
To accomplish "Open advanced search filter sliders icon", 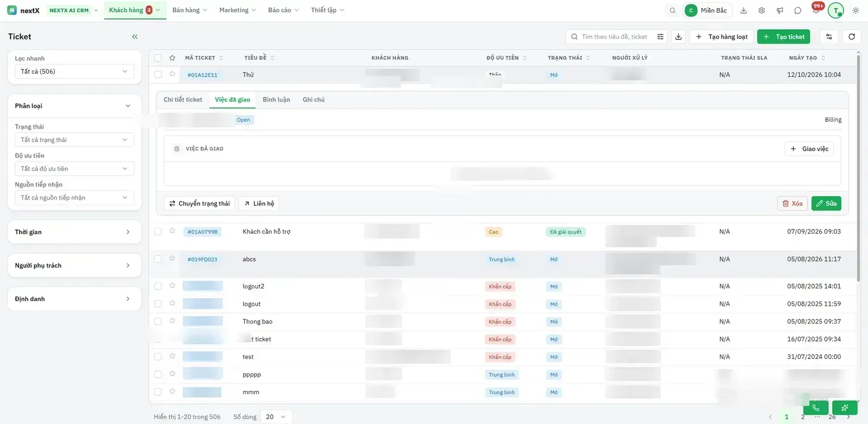I will (x=660, y=37).
